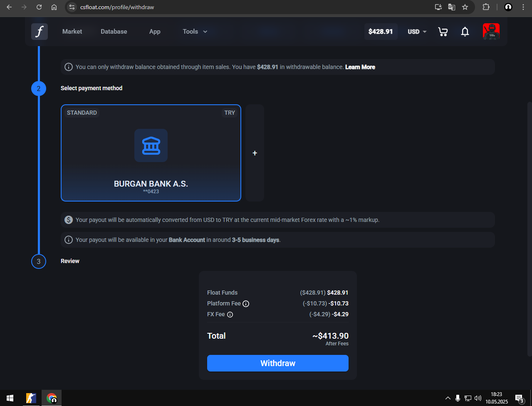The height and width of the screenshot is (406, 532).
Task: Open the profile avatar menu
Action: (x=491, y=32)
